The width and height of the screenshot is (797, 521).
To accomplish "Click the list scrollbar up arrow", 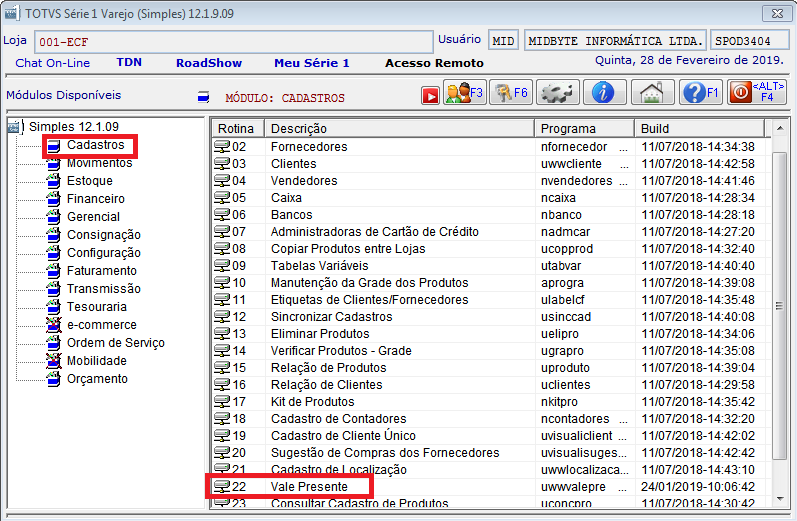I will point(779,128).
